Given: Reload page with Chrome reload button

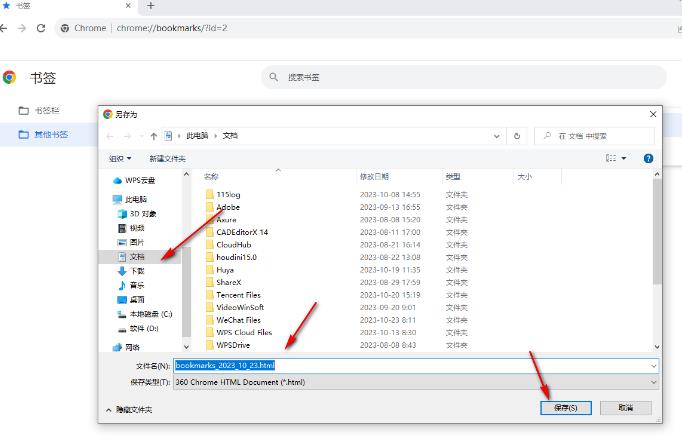Looking at the screenshot, I should [x=41, y=28].
